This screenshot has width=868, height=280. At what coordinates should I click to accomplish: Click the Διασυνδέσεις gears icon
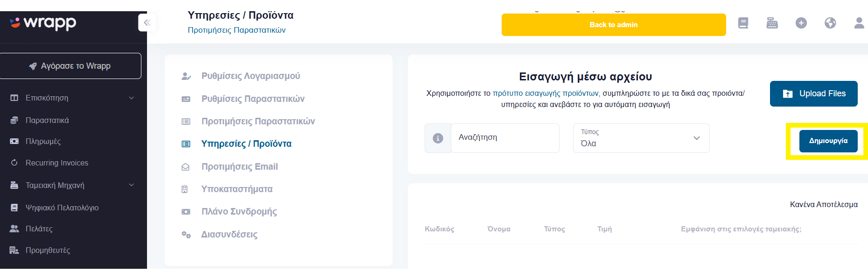point(186,235)
